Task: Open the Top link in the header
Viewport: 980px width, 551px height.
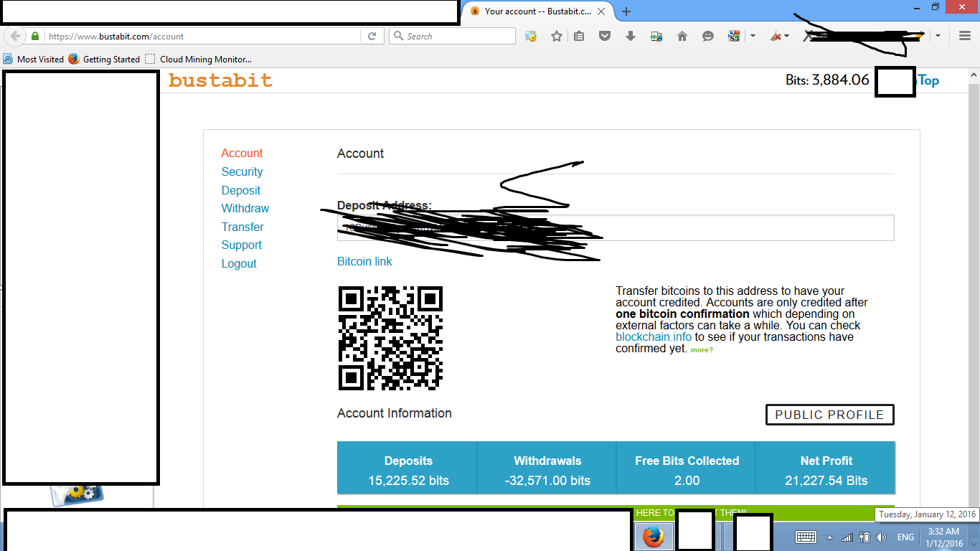Action: (x=928, y=80)
